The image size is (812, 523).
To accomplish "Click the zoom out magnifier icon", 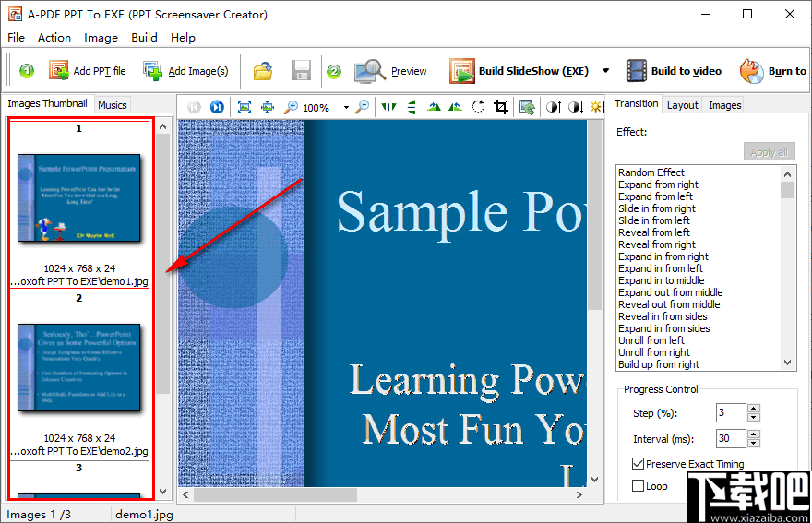I will tap(363, 107).
